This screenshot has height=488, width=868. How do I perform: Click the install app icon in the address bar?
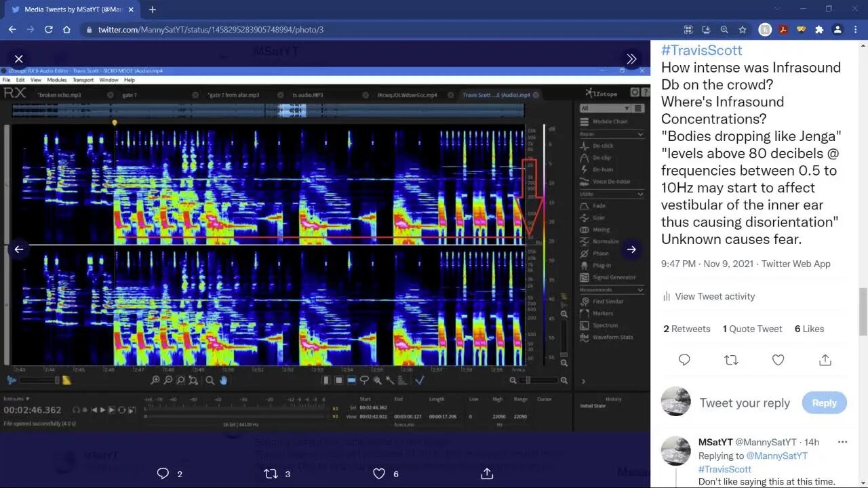tap(706, 30)
